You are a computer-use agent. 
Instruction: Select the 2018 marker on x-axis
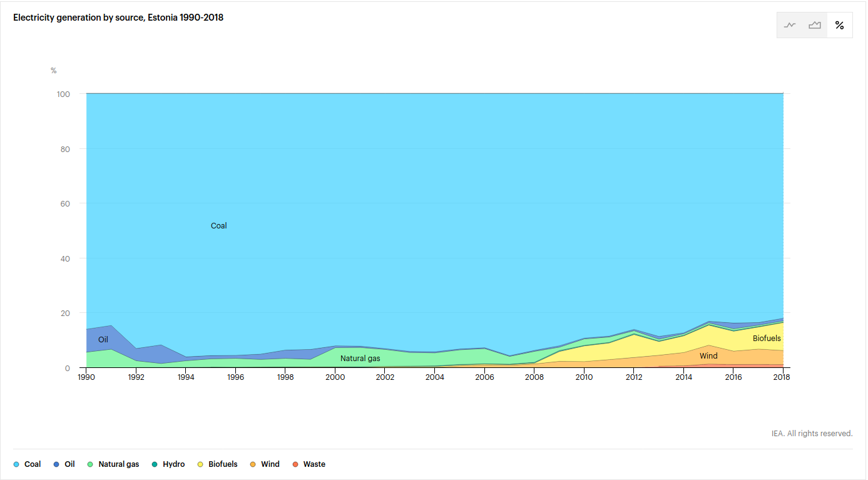click(x=782, y=377)
